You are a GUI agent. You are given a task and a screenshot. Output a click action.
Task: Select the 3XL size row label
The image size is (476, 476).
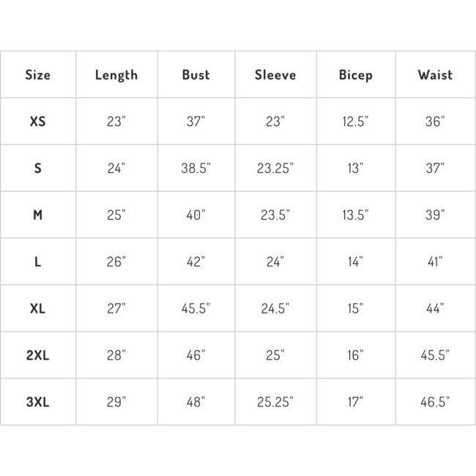tap(38, 402)
